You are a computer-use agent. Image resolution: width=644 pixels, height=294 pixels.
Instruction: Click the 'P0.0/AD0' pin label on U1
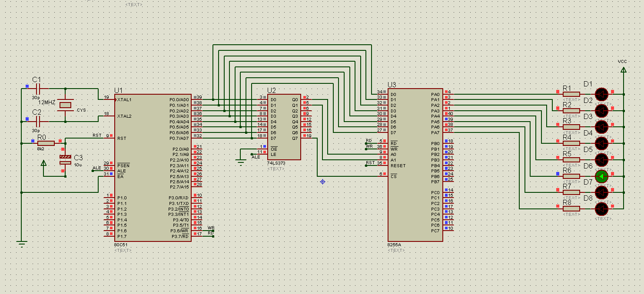coord(179,99)
